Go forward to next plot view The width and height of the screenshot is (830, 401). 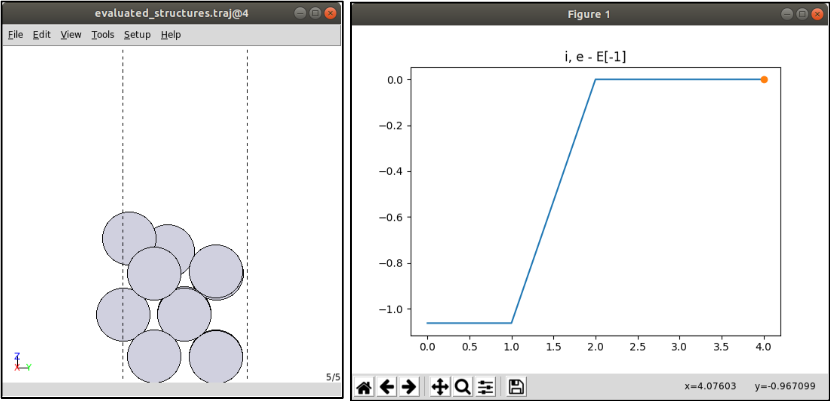pos(408,387)
